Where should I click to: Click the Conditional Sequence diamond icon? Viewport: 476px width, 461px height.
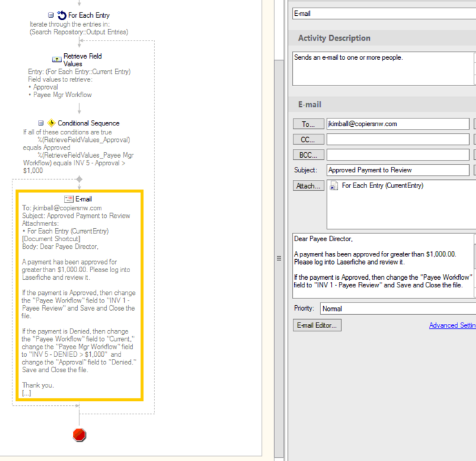coord(51,123)
